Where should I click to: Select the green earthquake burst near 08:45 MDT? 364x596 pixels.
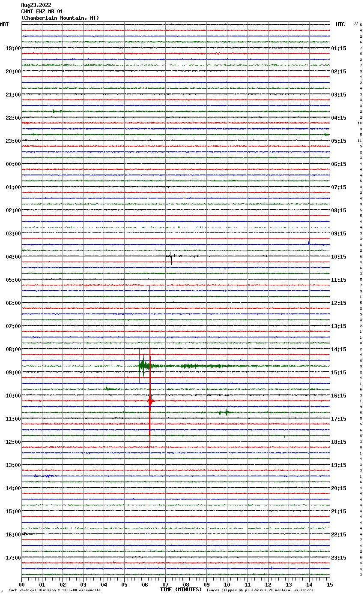point(144,366)
